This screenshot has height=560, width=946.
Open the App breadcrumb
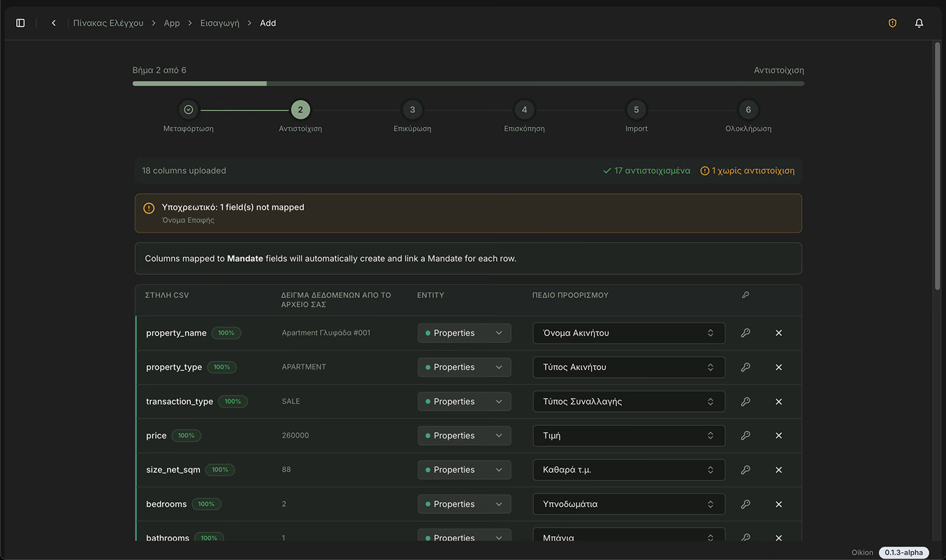click(x=172, y=23)
